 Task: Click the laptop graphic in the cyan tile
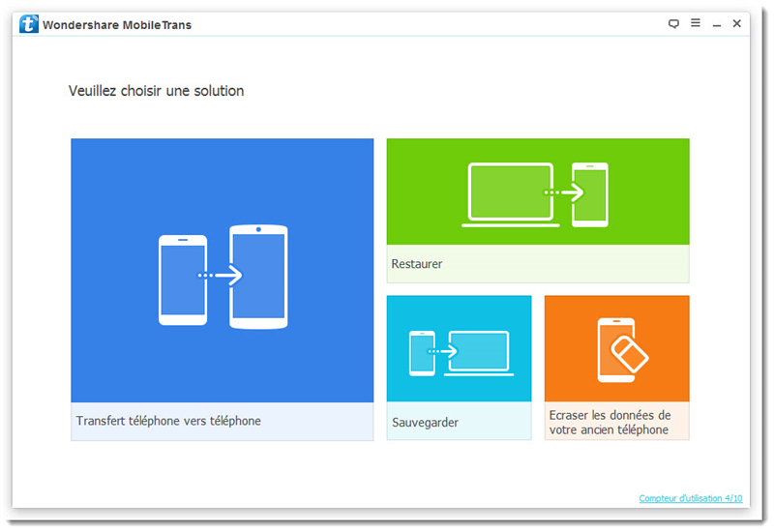point(478,354)
